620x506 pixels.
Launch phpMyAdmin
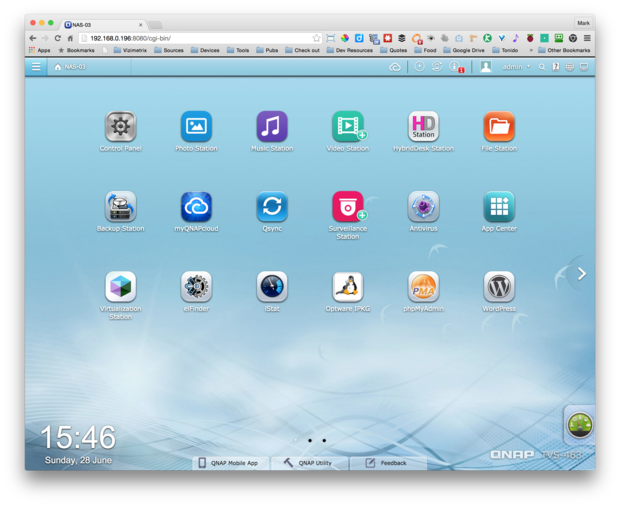point(423,287)
